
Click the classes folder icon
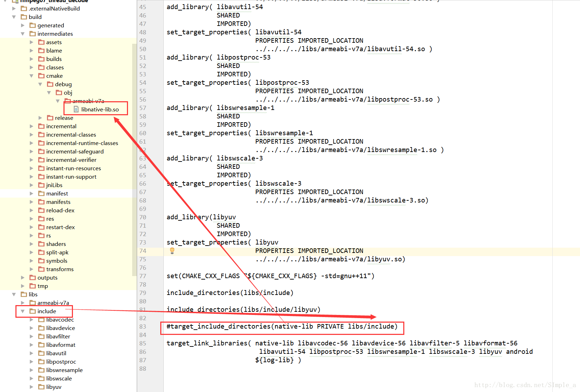point(41,67)
